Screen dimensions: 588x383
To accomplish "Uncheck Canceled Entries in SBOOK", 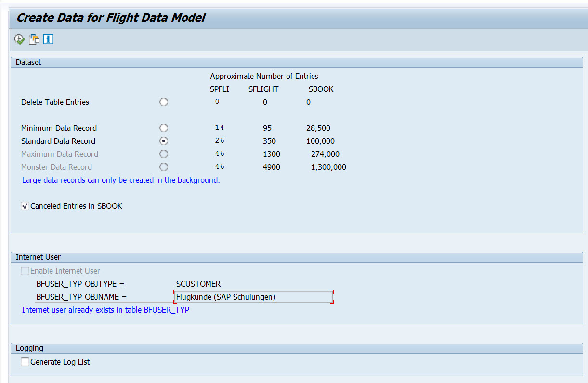I will pos(25,206).
